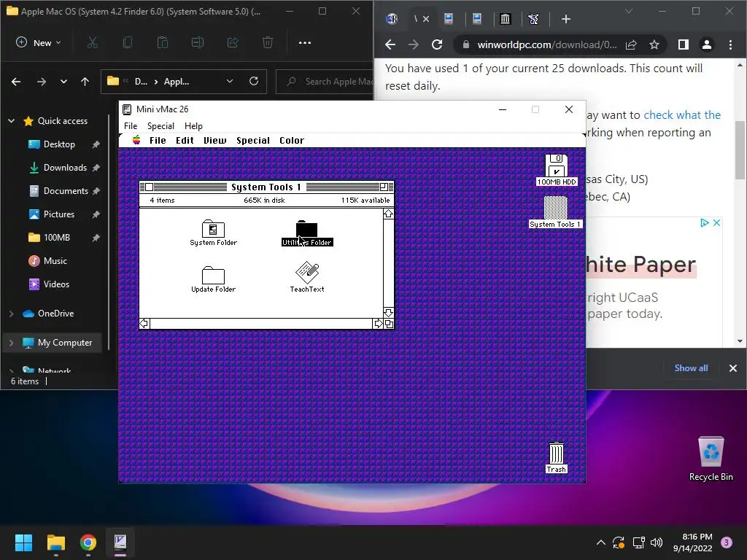The image size is (747, 560).
Task: Open Windows Start menu
Action: [x=23, y=542]
